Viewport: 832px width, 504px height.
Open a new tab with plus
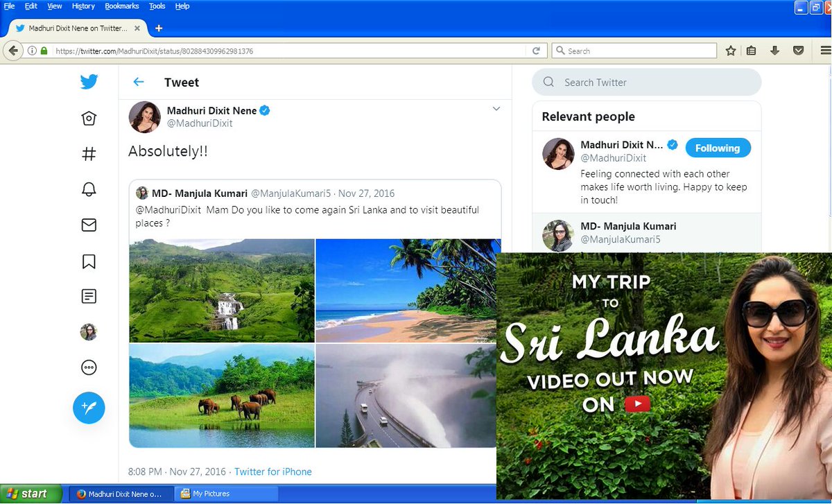tap(159, 28)
